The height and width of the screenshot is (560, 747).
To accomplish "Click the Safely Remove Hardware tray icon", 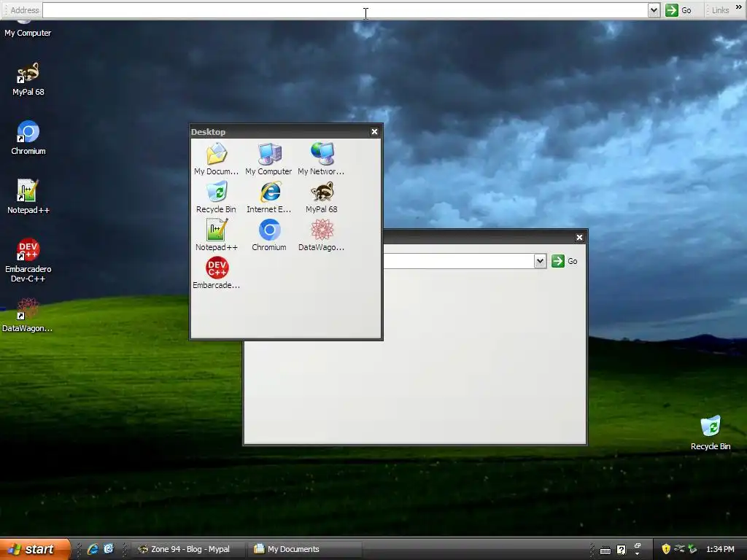I will coord(693,549).
